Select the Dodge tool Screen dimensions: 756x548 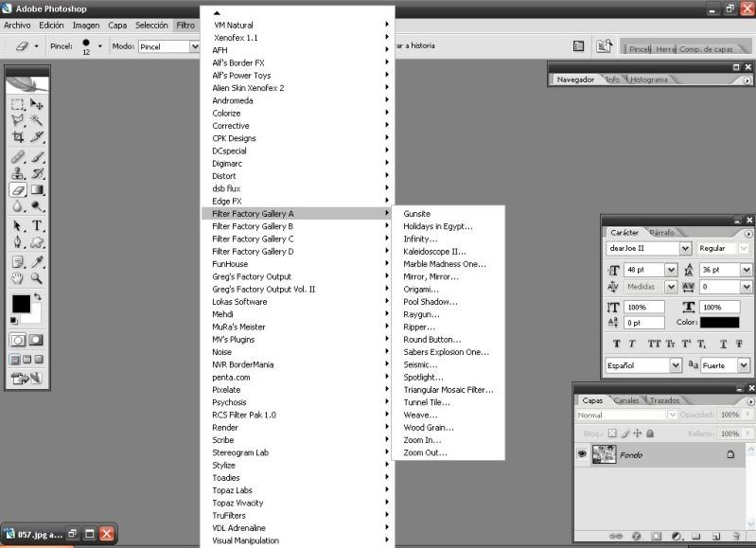point(37,206)
